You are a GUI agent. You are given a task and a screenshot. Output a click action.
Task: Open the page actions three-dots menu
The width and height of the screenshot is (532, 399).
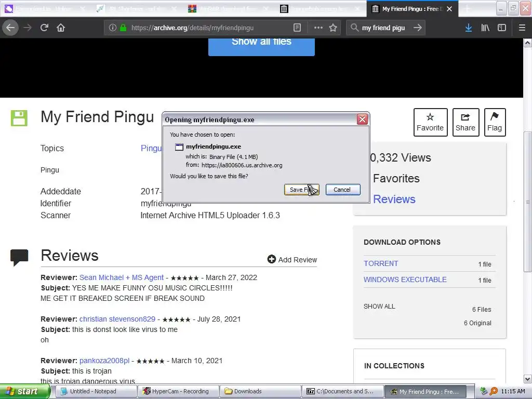tap(318, 28)
